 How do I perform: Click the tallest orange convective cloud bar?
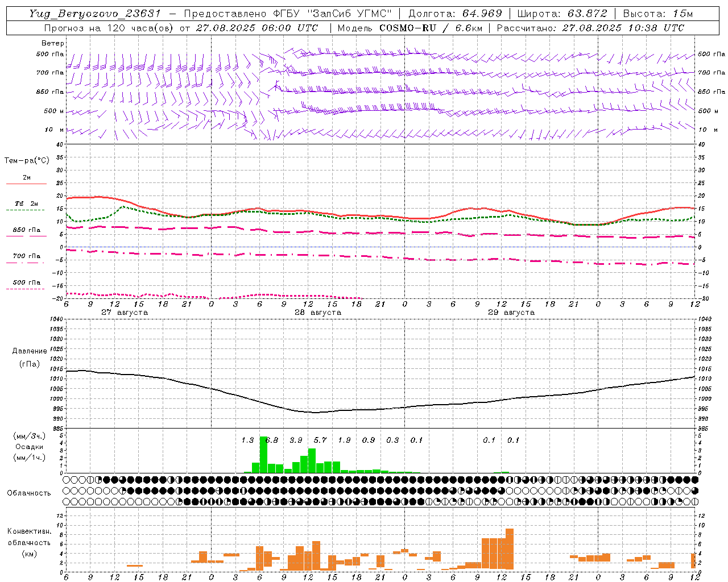510,549
